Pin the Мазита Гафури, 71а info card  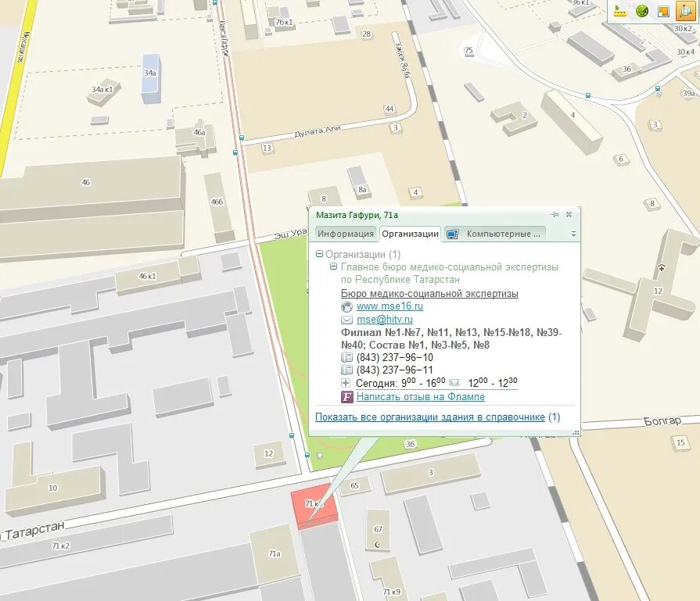(555, 215)
